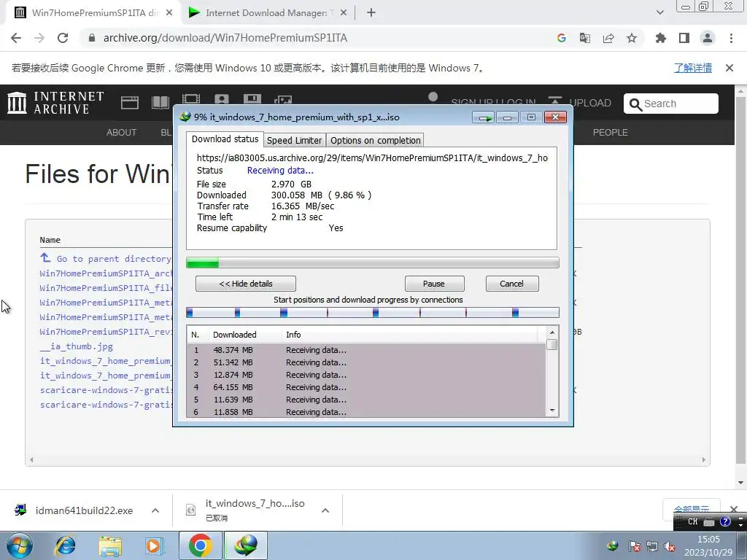The height and width of the screenshot is (560, 747).
Task: Click the up-arrow parent directory icon
Action: (45, 257)
